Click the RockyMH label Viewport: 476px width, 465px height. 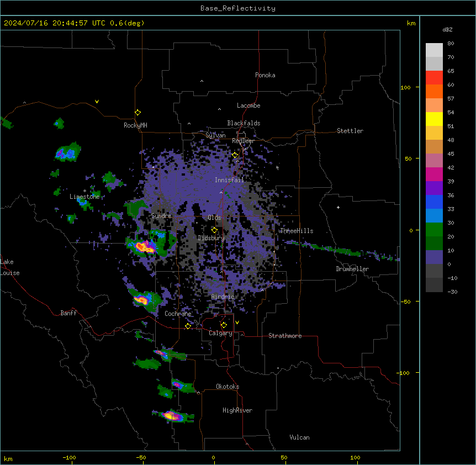coord(135,125)
